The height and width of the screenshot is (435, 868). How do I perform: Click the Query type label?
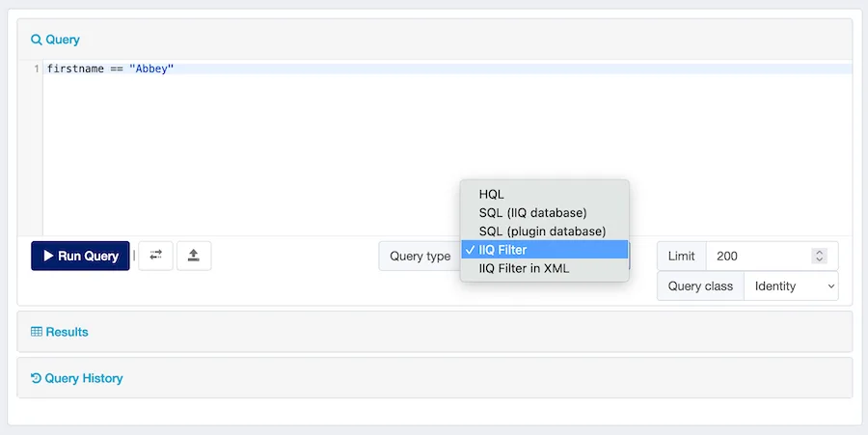[420, 257]
